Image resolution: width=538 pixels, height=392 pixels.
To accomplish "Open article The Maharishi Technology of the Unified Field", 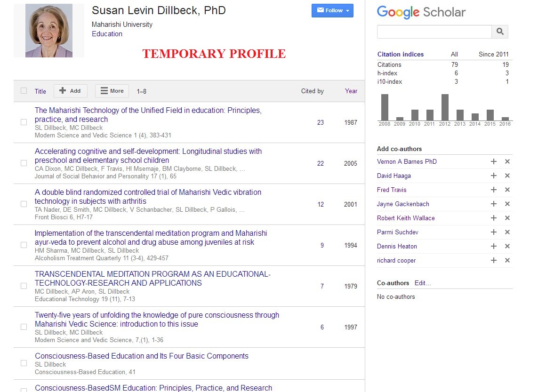I will click(x=148, y=114).
